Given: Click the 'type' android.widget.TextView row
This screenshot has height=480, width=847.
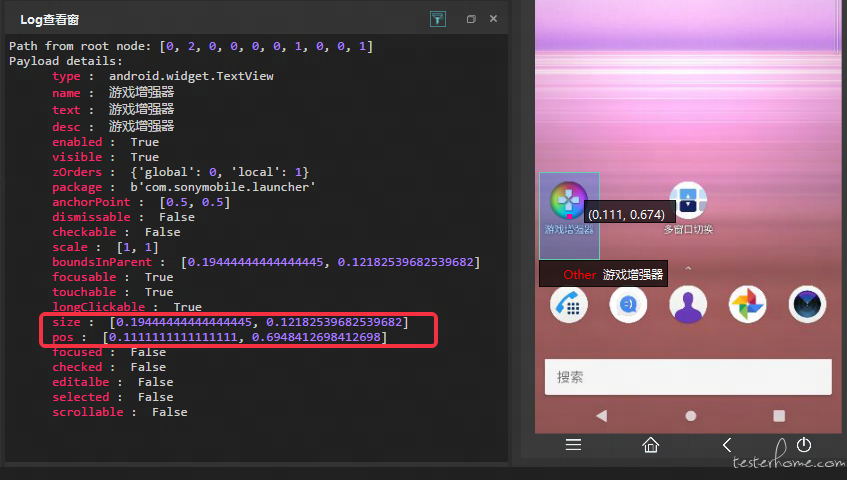Looking at the screenshot, I should click(163, 76).
